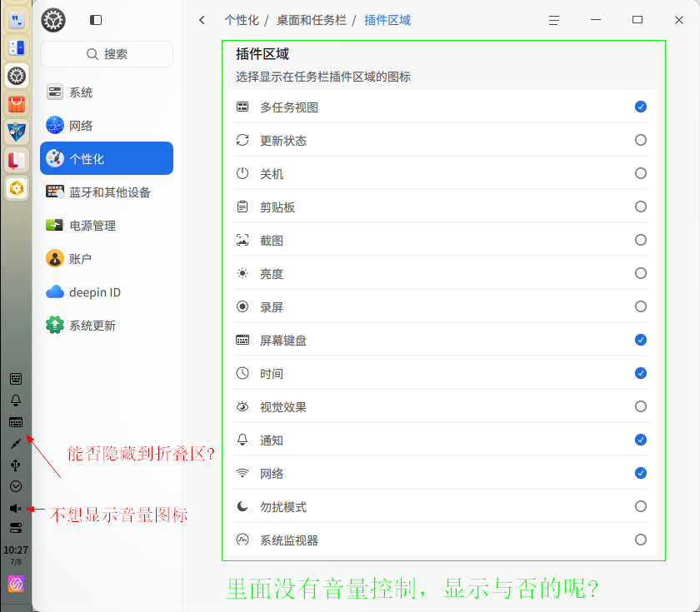Open 蓝牙和其他设备 category
This screenshot has height=612, width=700.
point(107,192)
